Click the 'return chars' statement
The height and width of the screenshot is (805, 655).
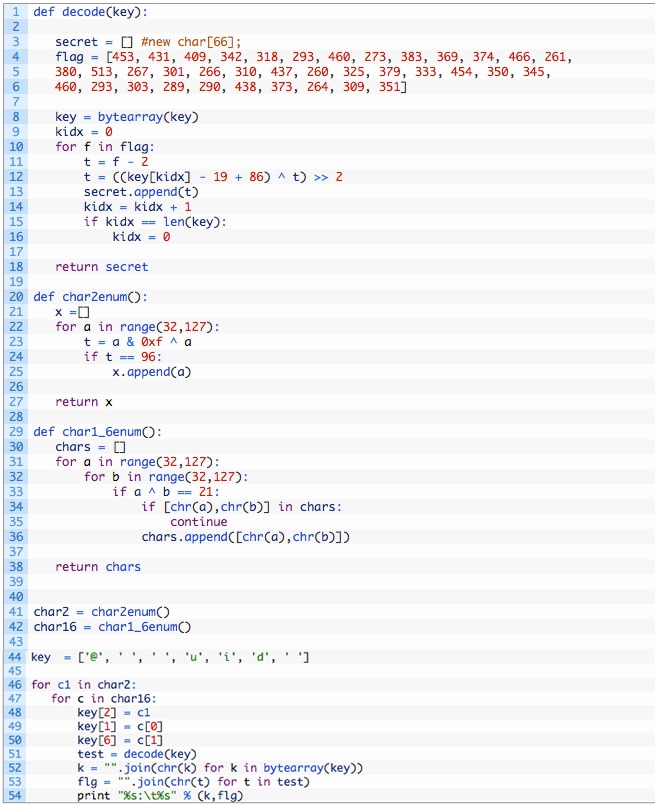[98, 567]
